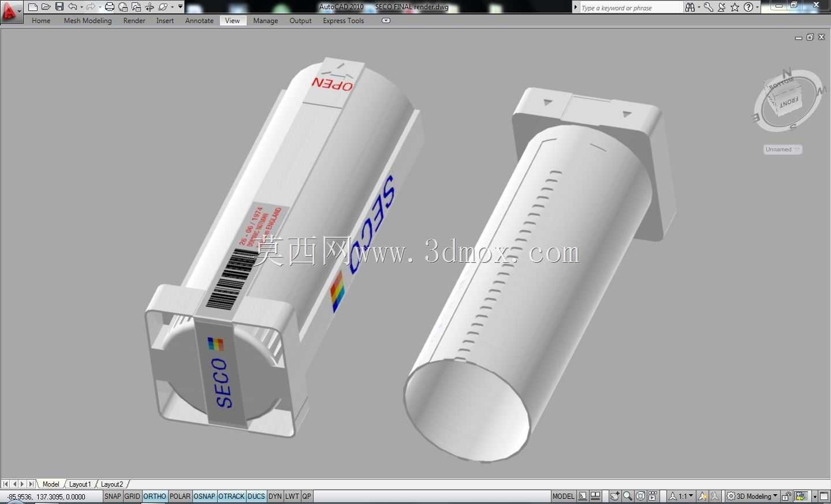Open the Undo history dropdown arrow
Image resolution: width=831 pixels, height=504 pixels.
pos(81,7)
